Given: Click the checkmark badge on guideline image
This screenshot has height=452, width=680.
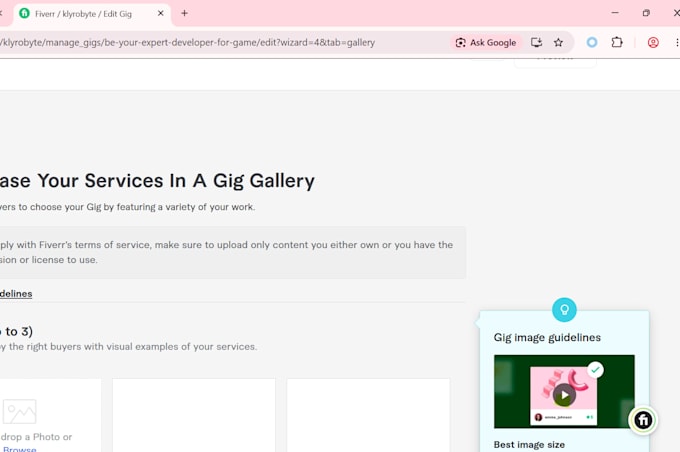Looking at the screenshot, I should [595, 370].
